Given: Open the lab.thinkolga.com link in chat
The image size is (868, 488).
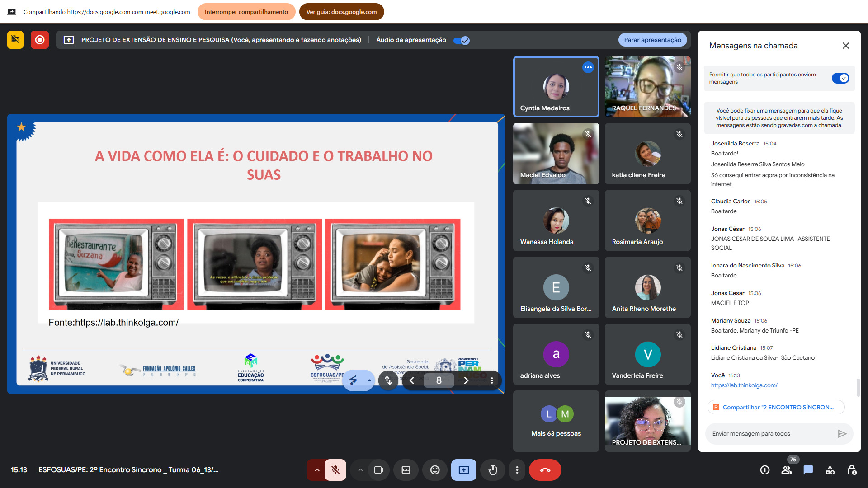Looking at the screenshot, I should (744, 385).
